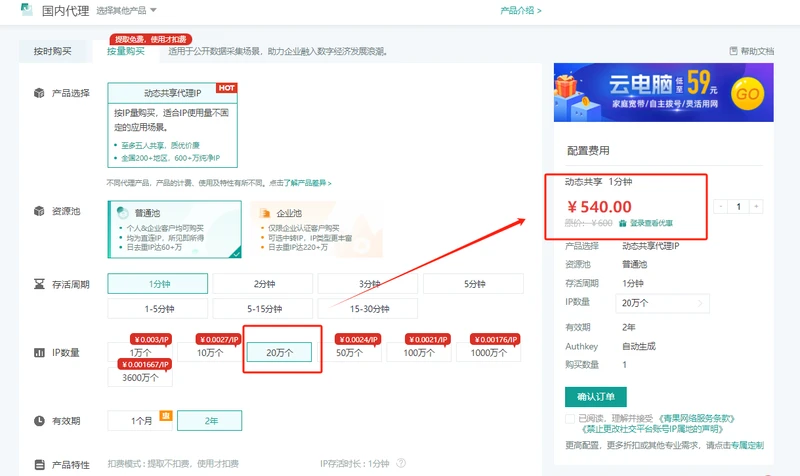Switch to the 按时购买 tab
Viewport: 800px width, 476px height.
point(53,51)
